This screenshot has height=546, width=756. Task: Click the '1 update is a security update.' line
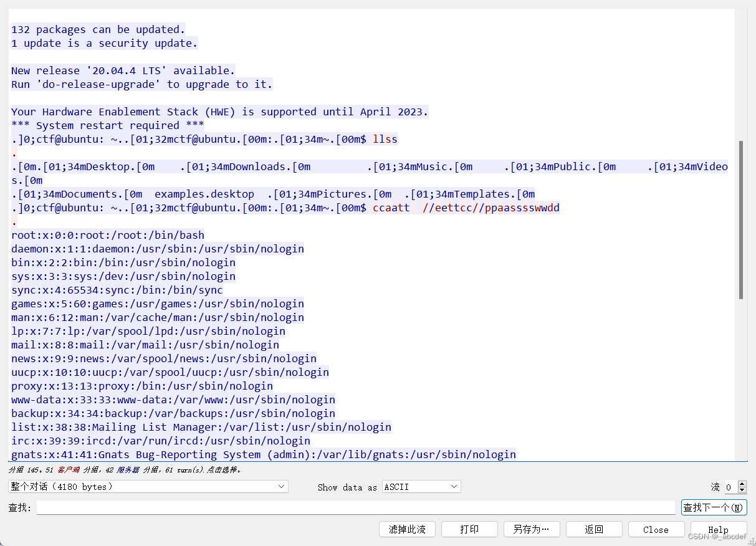(x=105, y=43)
